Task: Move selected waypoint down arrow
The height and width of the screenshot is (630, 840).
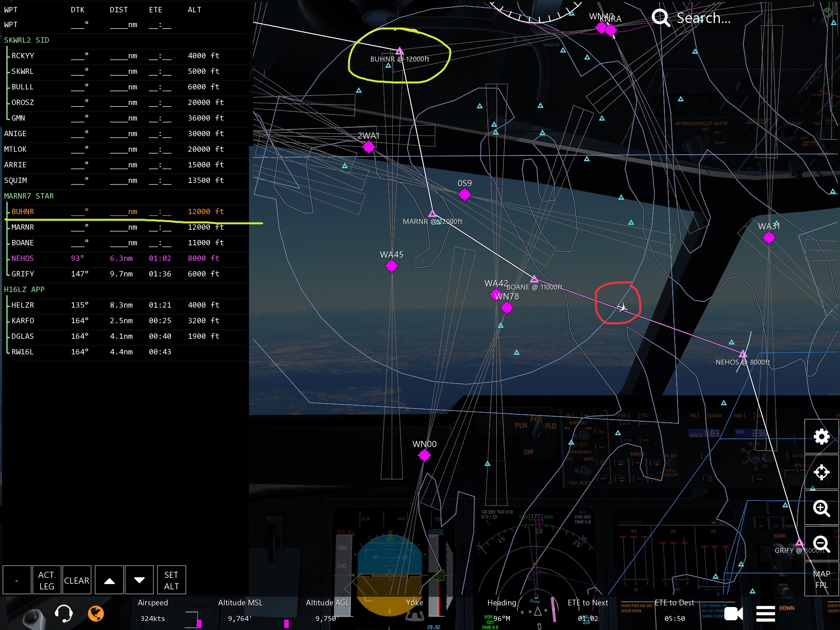Action: (139, 580)
